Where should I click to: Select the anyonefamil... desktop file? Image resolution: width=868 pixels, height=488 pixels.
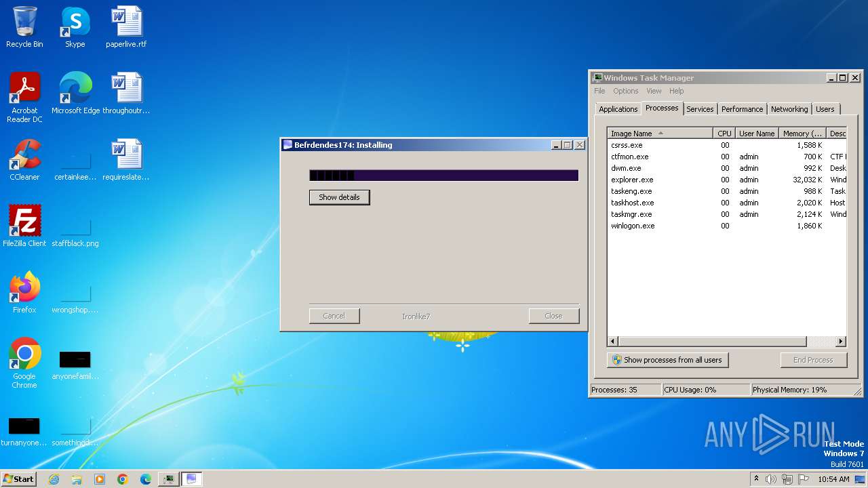[75, 363]
